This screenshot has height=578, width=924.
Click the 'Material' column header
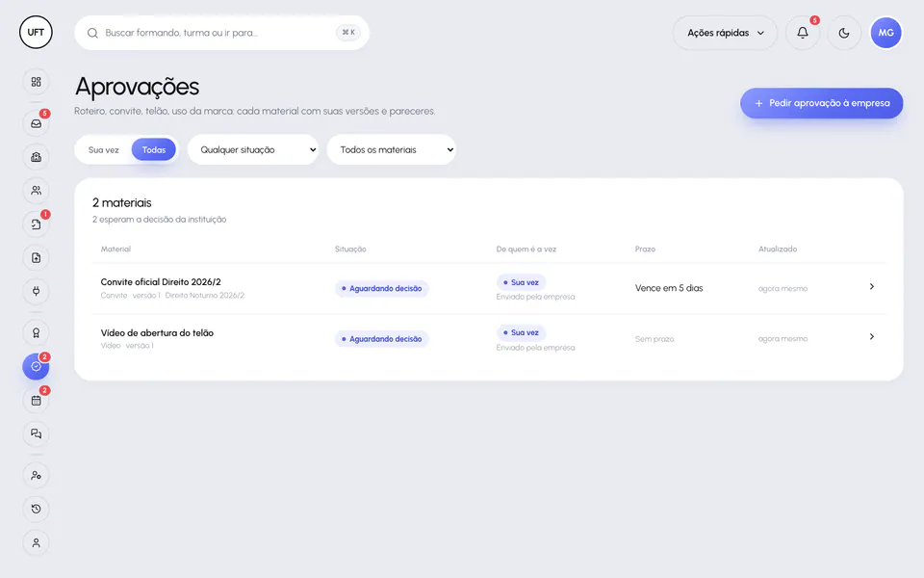[115, 249]
